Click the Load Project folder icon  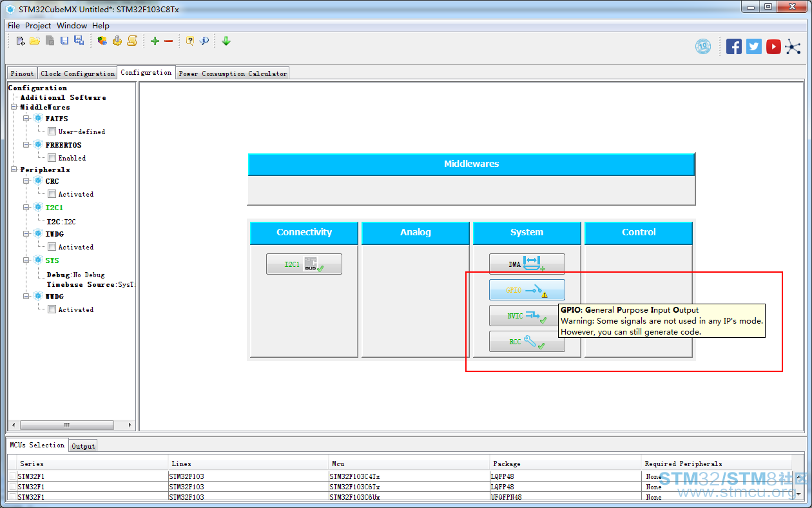pyautogui.click(x=35, y=41)
